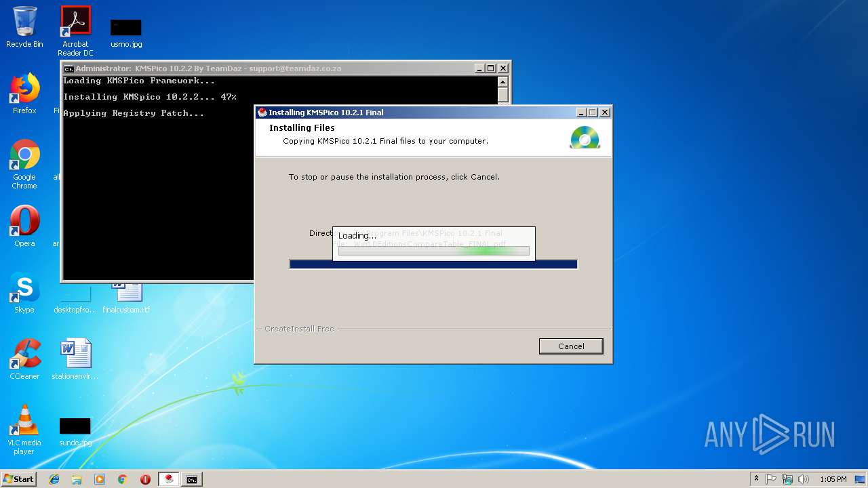
Task: Click the installer disc icon
Action: pos(585,137)
